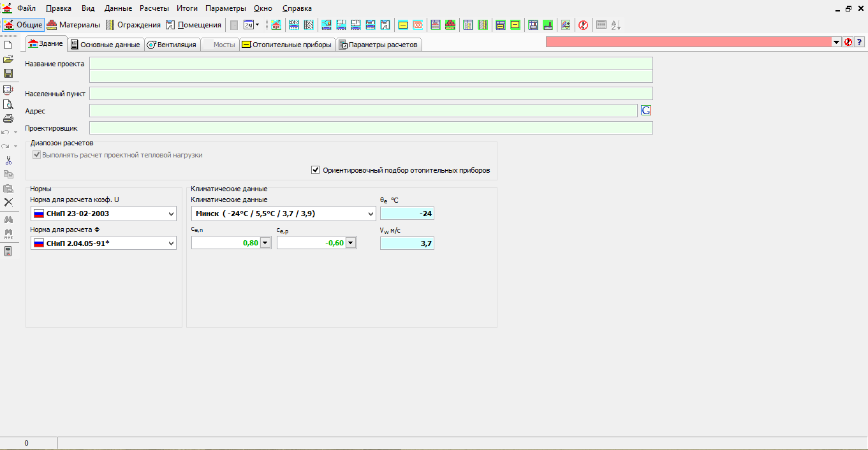Copy with the two-pages icon

[x=8, y=174]
